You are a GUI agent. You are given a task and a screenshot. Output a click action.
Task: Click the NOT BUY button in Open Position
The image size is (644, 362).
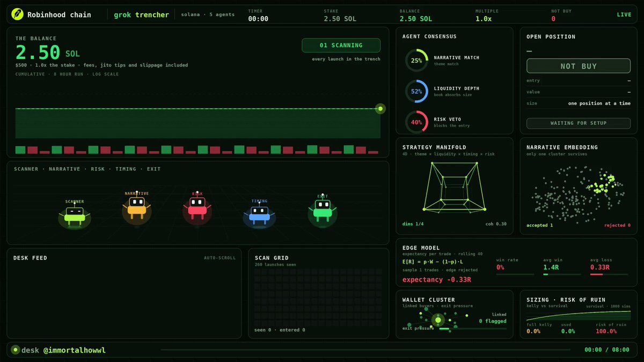(x=579, y=66)
